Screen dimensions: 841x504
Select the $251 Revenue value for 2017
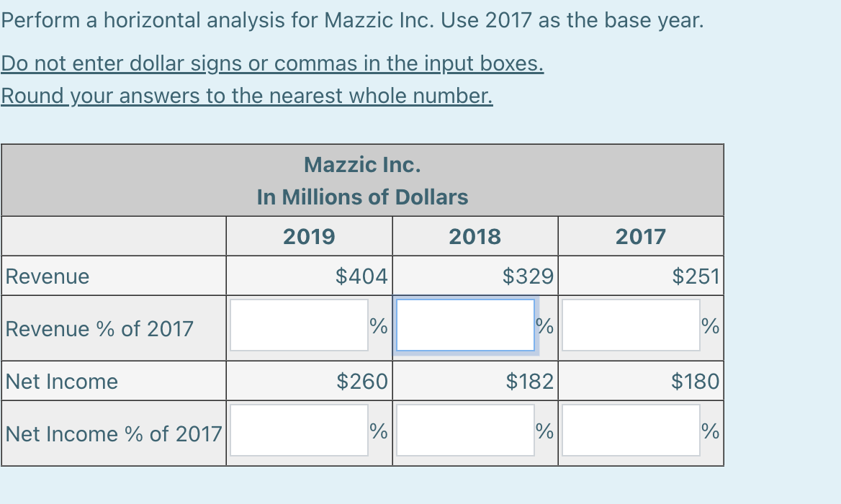(x=695, y=276)
